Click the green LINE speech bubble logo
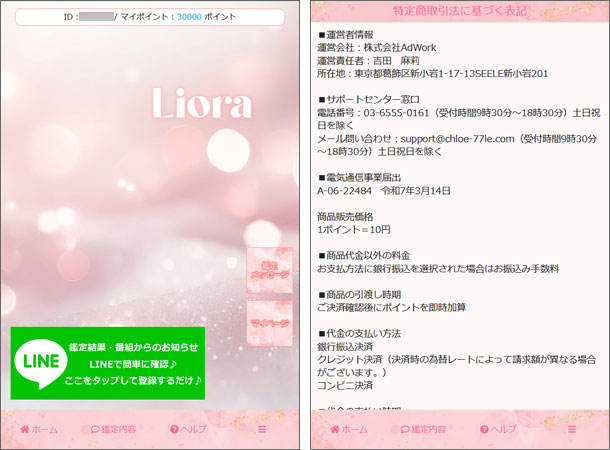 coord(40,363)
